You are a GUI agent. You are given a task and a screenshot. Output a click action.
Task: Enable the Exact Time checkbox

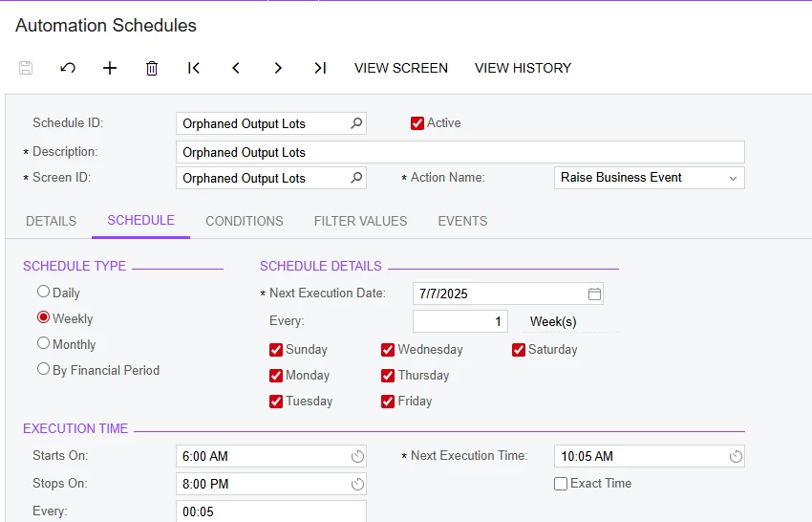click(x=561, y=484)
